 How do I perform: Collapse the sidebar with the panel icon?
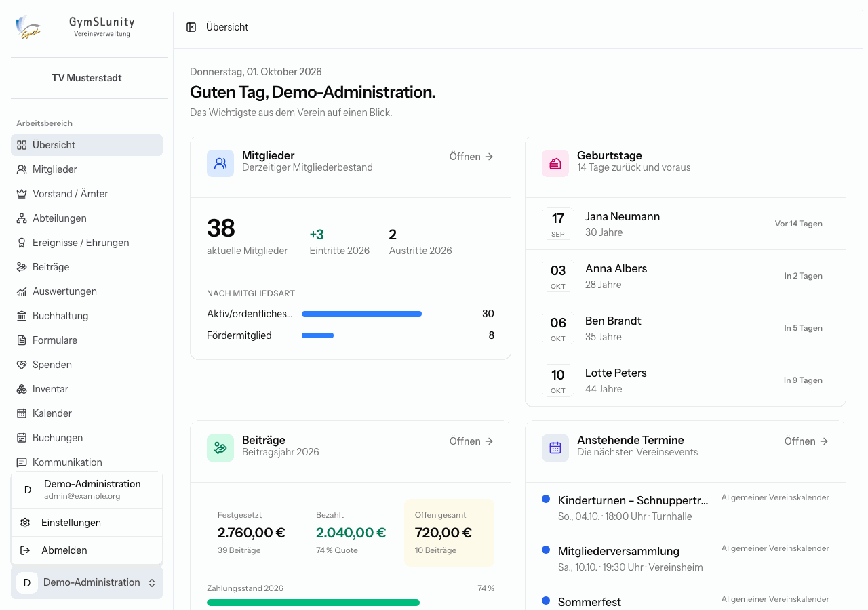click(191, 27)
